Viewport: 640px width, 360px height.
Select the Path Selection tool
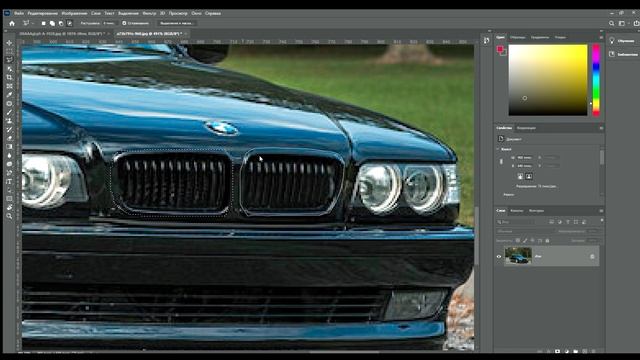point(9,190)
